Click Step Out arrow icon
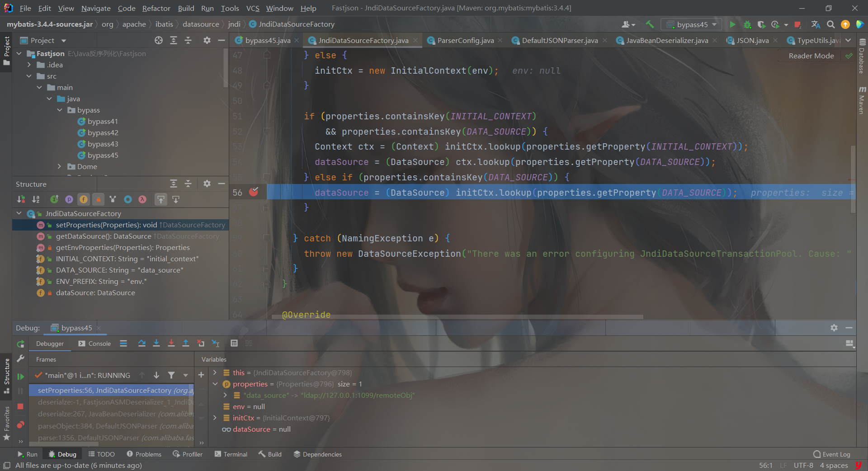This screenshot has width=868, height=471. tap(186, 344)
